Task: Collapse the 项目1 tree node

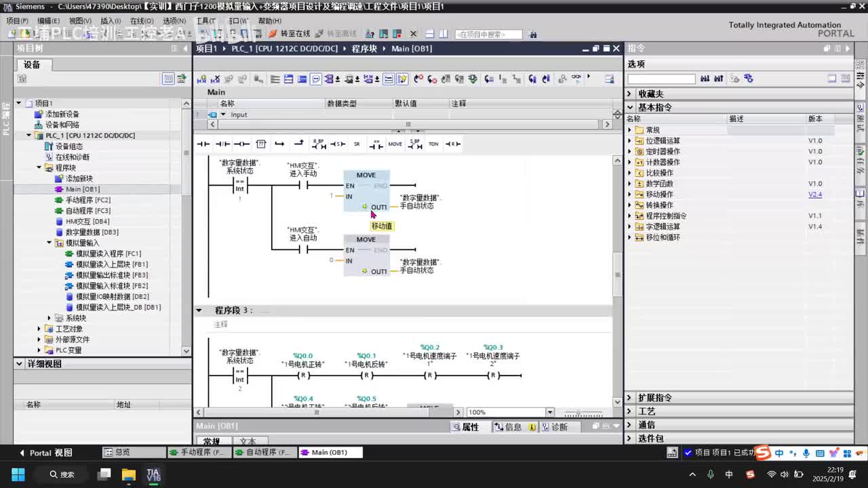Action: 19,103
